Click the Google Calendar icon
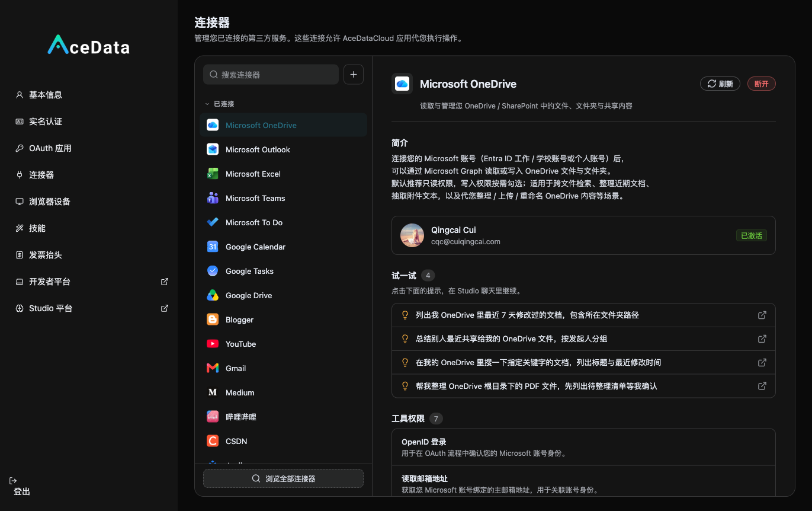 coord(213,247)
